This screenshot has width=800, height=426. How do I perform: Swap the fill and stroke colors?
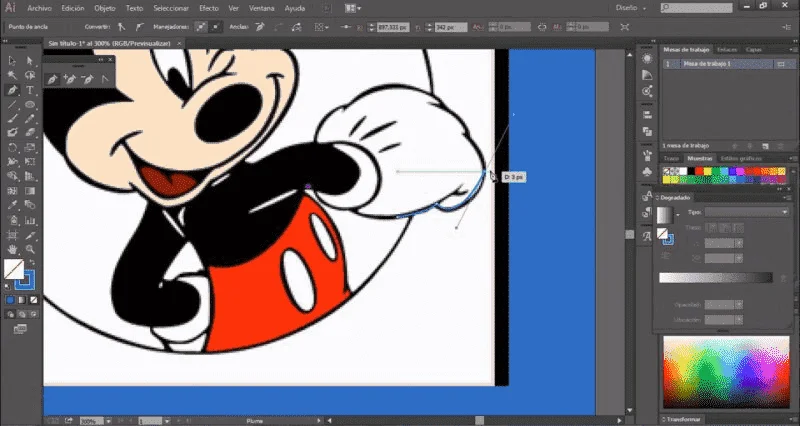[x=30, y=263]
